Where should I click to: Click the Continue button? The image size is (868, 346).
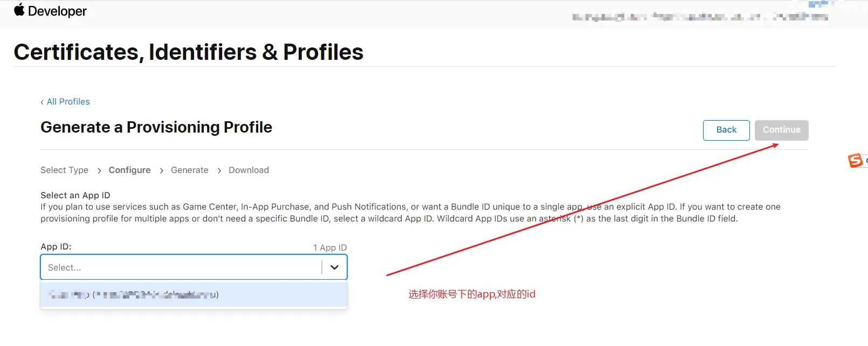click(x=781, y=130)
